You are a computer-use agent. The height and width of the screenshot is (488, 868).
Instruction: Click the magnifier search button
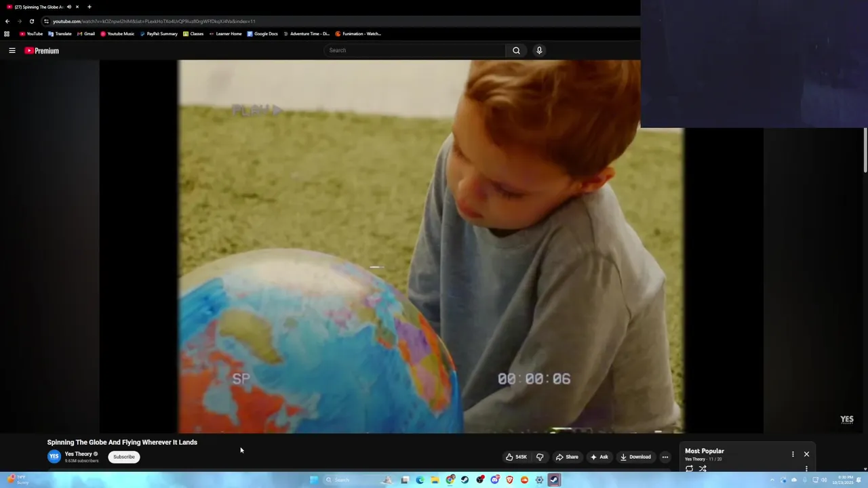516,50
